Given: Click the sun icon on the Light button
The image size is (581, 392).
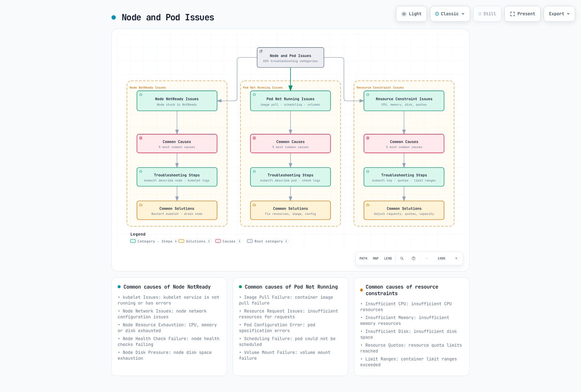Looking at the screenshot, I should (x=404, y=14).
